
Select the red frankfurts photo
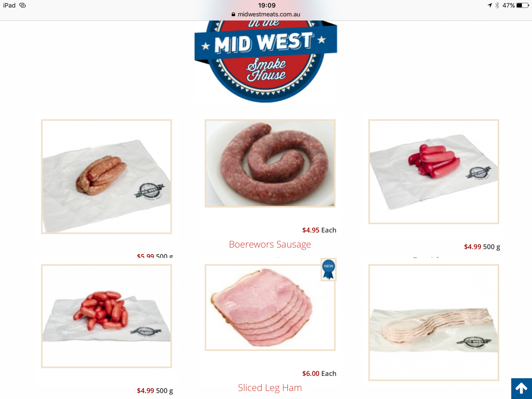click(434, 172)
